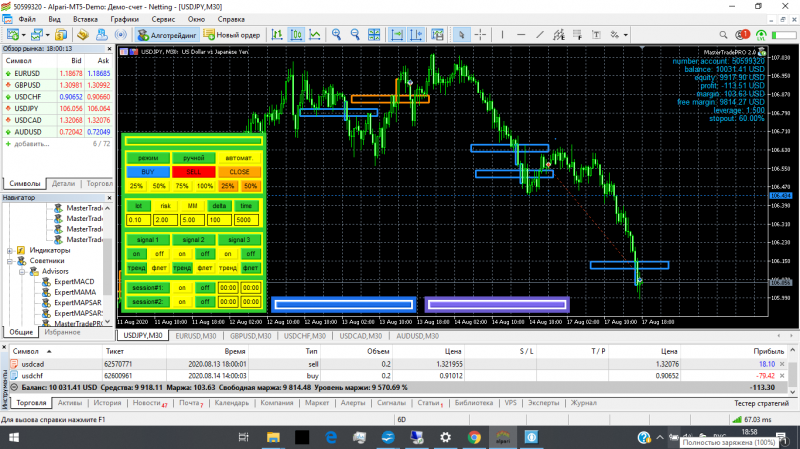Click the zoom out magnifier icon
The width and height of the screenshot is (800, 449).
[353, 35]
